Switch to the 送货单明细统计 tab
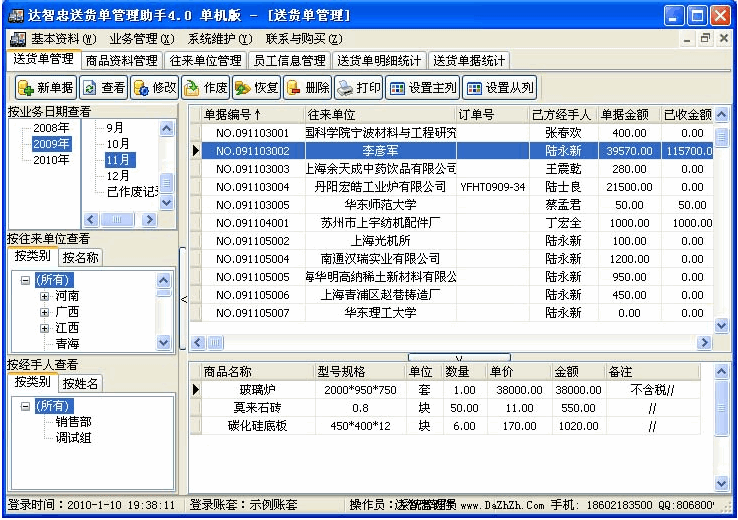 tap(379, 61)
